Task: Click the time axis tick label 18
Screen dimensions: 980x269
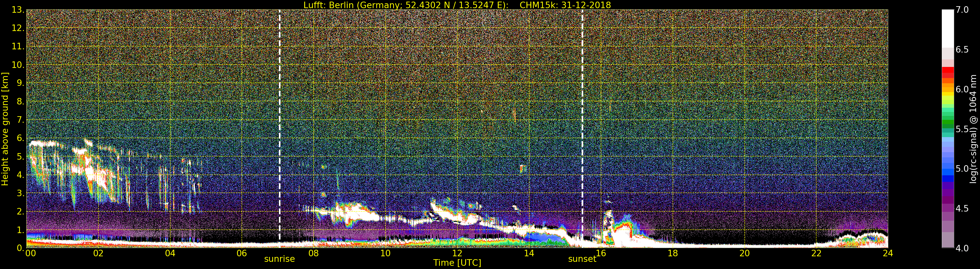Action: [673, 253]
